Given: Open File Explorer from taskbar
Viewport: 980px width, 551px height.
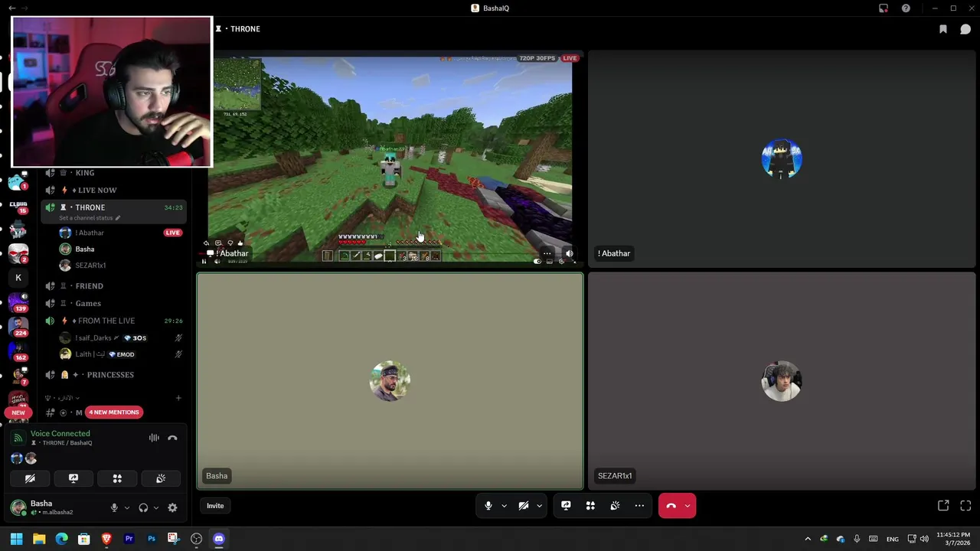Looking at the screenshot, I should [x=39, y=539].
